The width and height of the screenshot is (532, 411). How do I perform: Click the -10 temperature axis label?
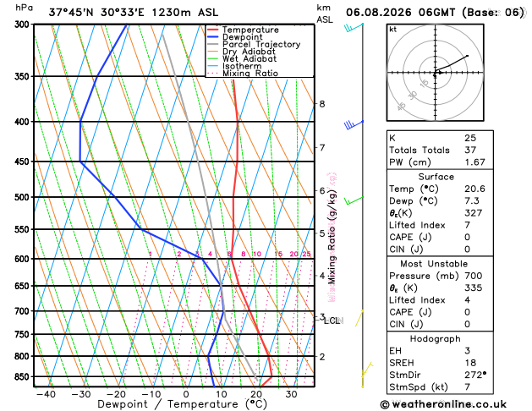click(151, 394)
